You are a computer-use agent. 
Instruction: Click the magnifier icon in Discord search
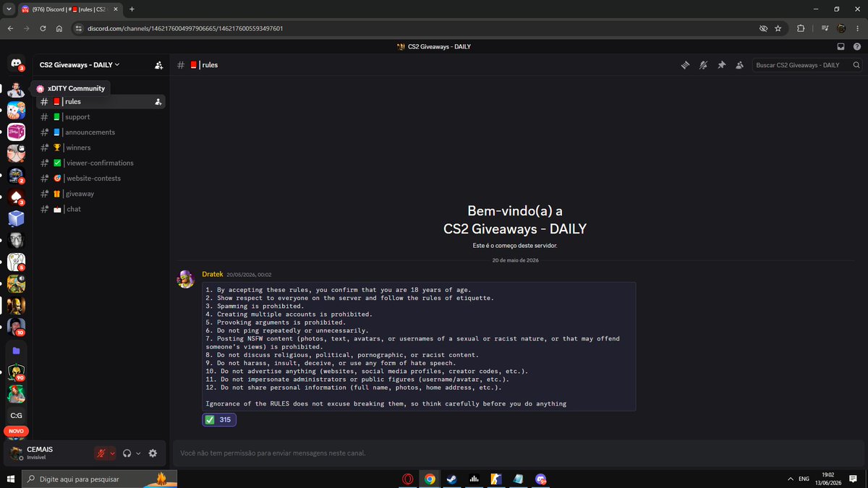(x=856, y=65)
